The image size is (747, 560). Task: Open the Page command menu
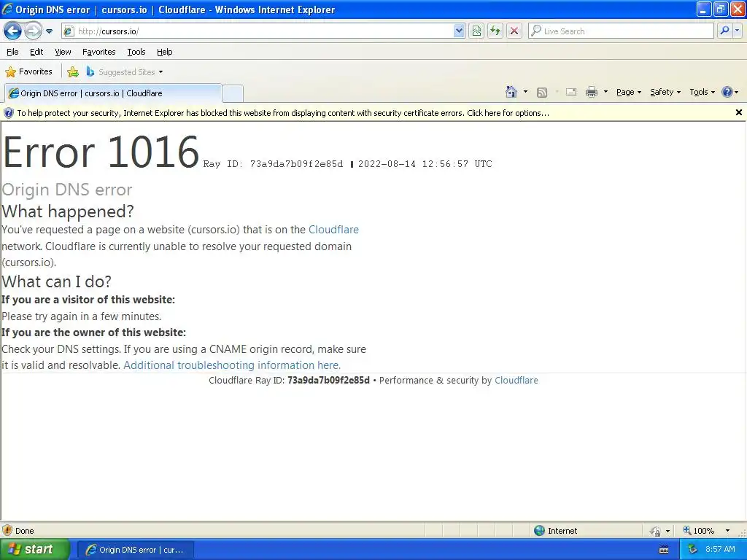click(x=628, y=92)
